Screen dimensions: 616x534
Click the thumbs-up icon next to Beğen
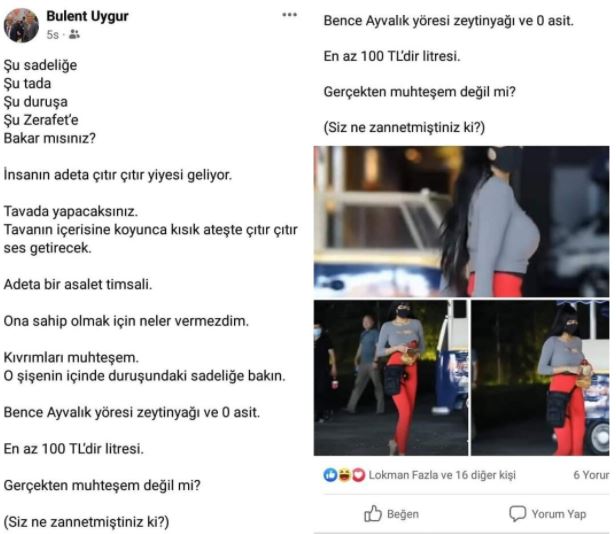[372, 514]
